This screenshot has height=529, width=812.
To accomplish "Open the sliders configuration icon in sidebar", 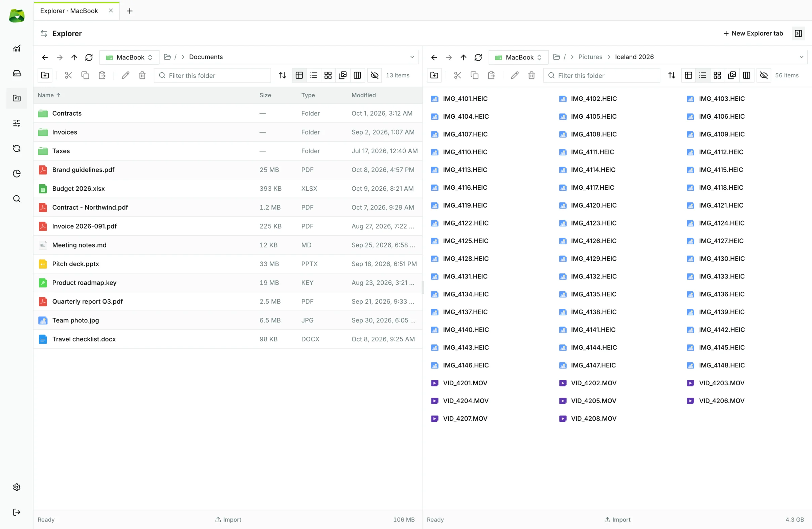I will click(17, 123).
